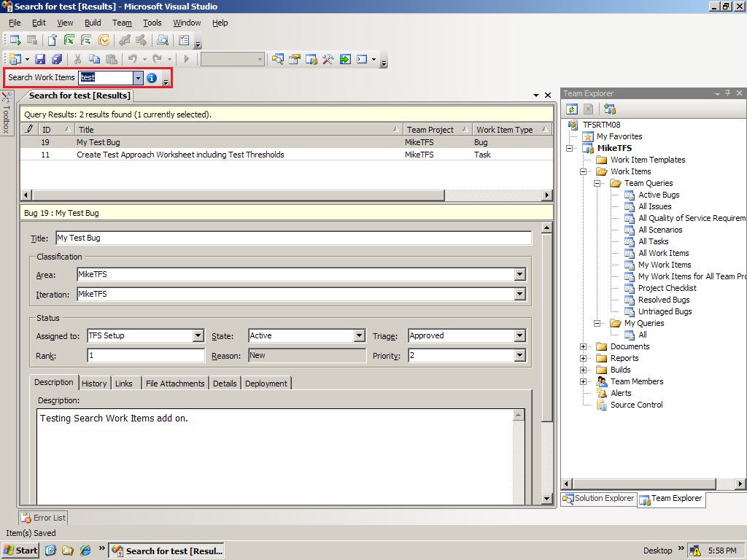This screenshot has width=747, height=560.
Task: Select the work item row with ID 11
Action: [286, 155]
